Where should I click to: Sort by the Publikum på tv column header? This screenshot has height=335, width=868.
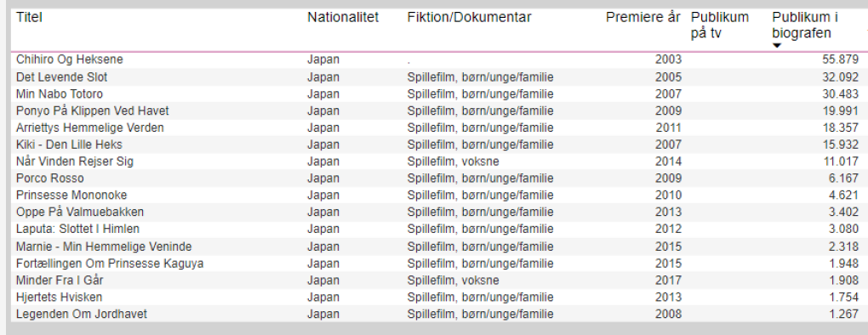[720, 26]
